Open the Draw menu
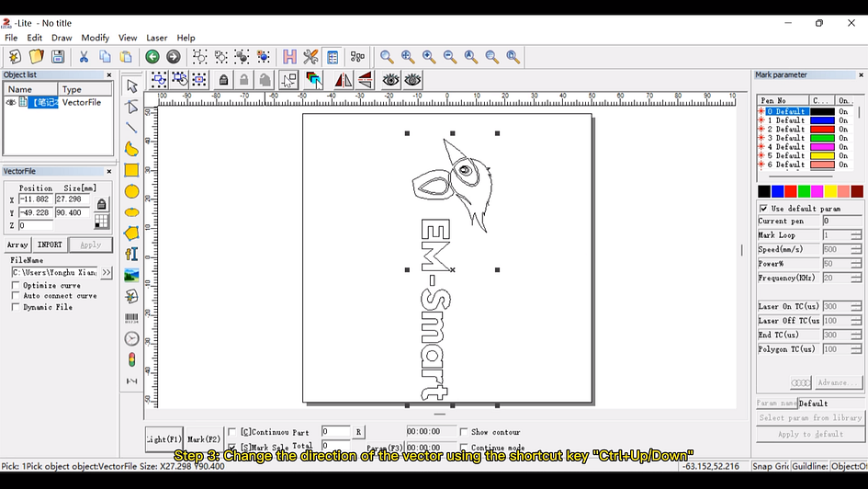868x489 pixels. (62, 38)
